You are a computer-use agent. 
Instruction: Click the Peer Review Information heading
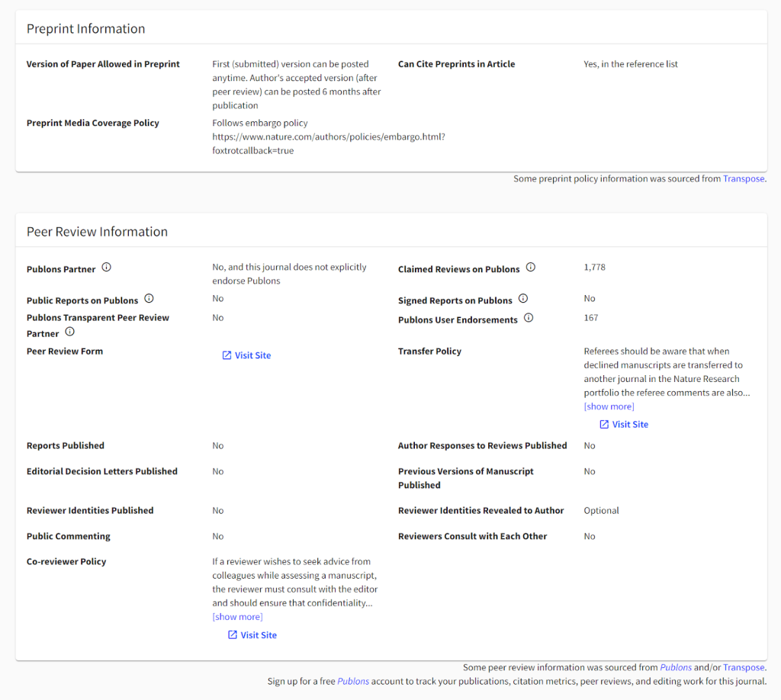coord(97,232)
